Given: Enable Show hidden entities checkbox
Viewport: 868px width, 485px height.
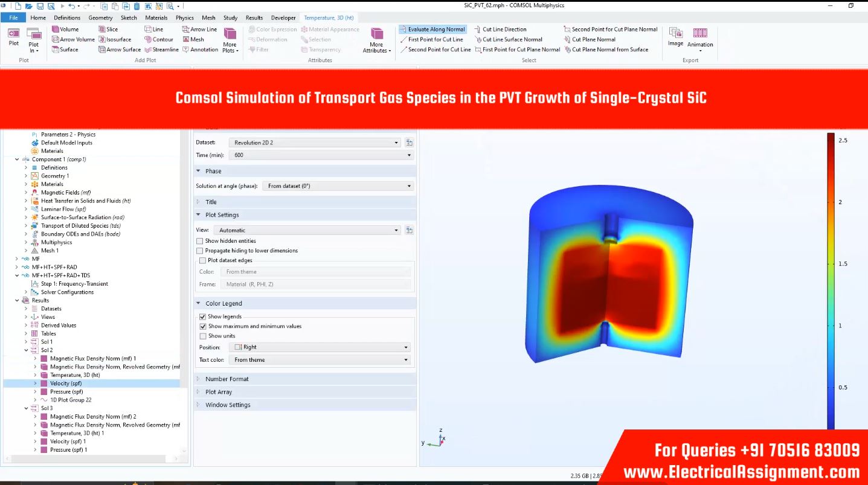Looking at the screenshot, I should (x=200, y=241).
